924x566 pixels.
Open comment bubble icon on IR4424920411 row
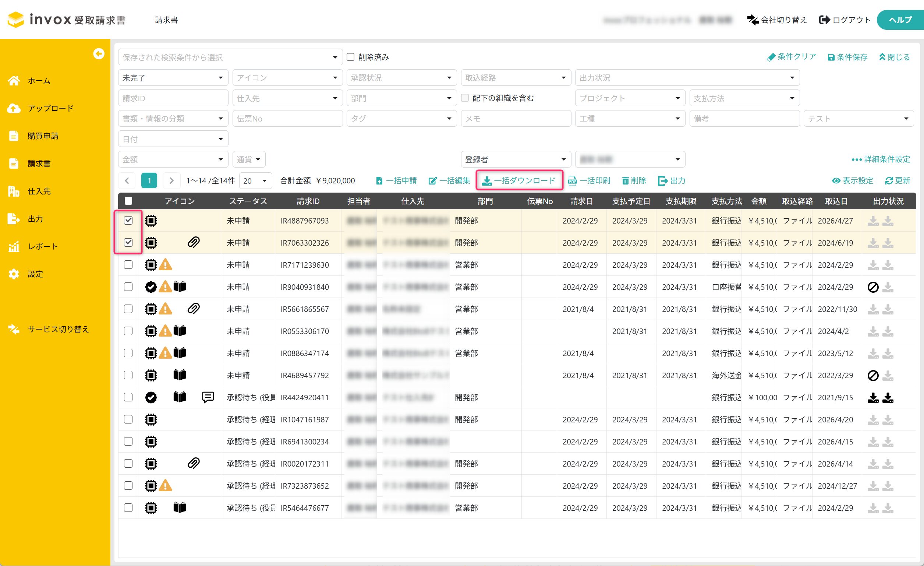208,397
